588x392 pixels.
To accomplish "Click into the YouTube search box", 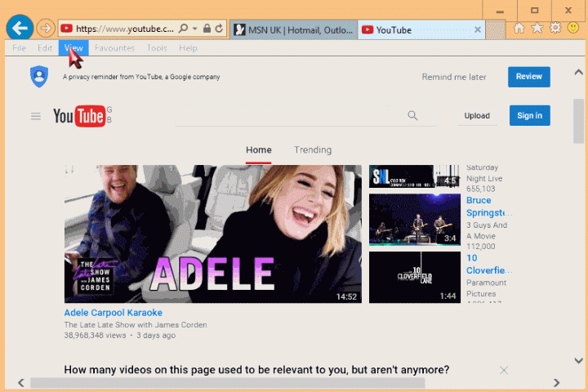I will [282, 115].
